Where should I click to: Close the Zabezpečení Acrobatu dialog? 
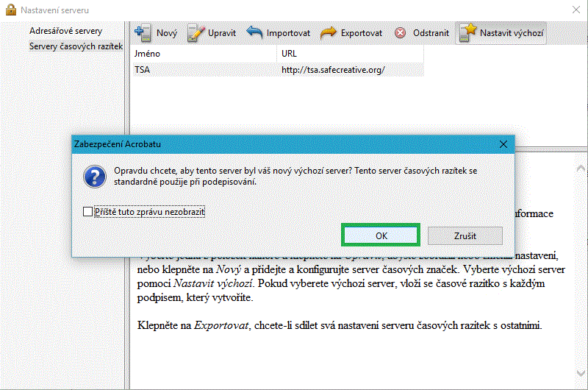(x=503, y=144)
